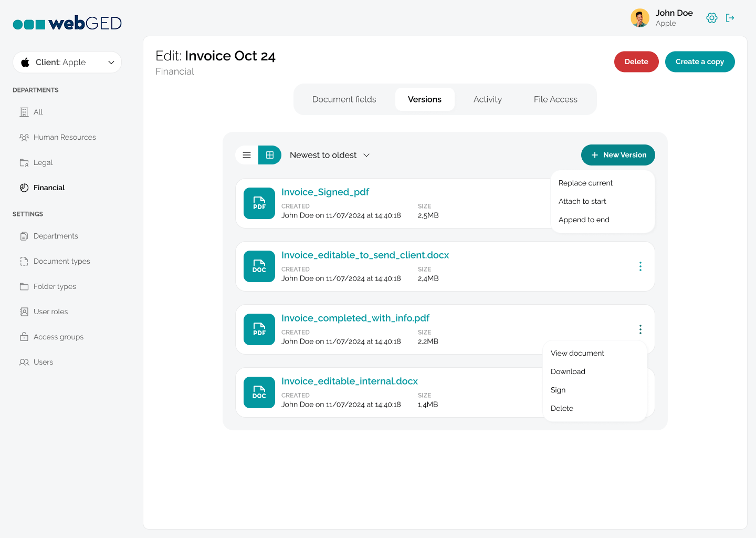Switch to Activity tab
Screen dimensions: 756x538
pyautogui.click(x=488, y=99)
